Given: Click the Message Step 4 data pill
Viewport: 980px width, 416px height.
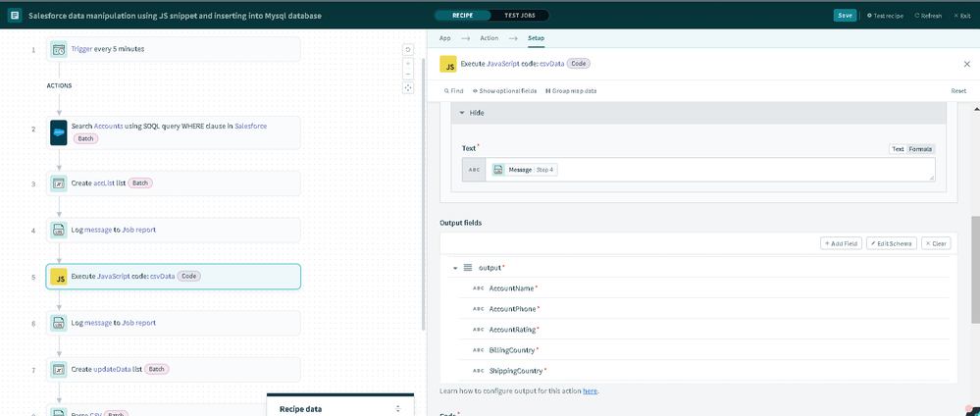Looking at the screenshot, I should click(x=524, y=170).
